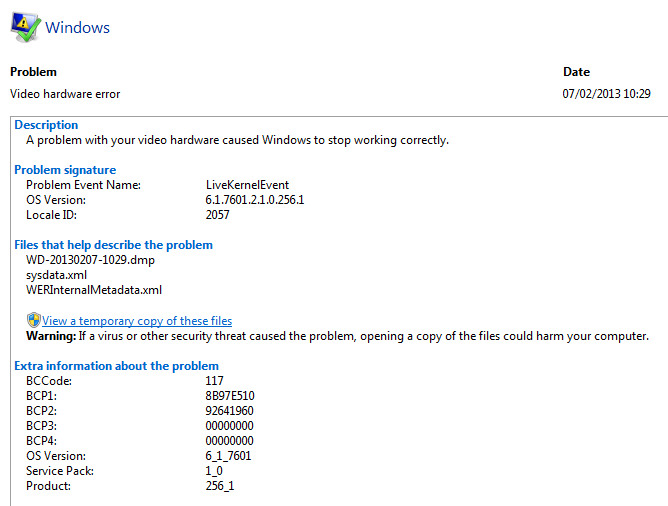Select the BCP1 value 8B97E510

(230, 396)
